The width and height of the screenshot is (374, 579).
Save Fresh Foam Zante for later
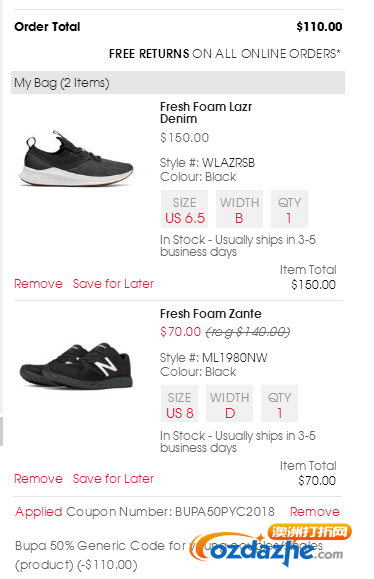pyautogui.click(x=113, y=479)
